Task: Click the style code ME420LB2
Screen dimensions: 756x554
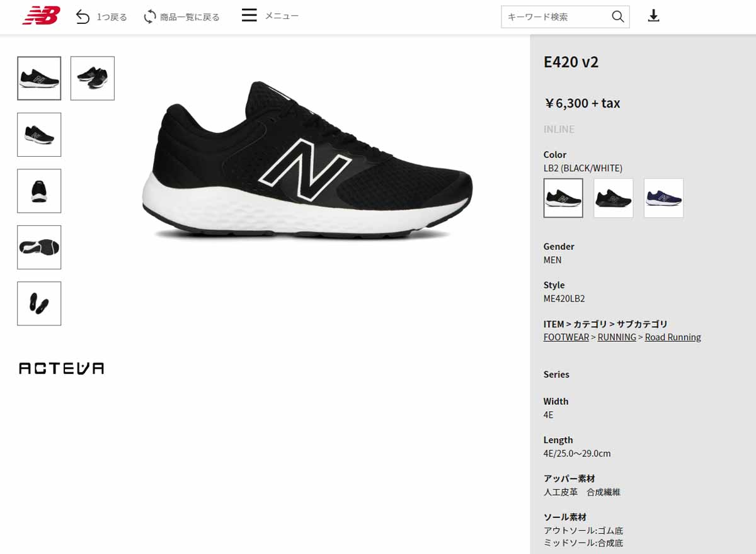Action: coord(564,299)
